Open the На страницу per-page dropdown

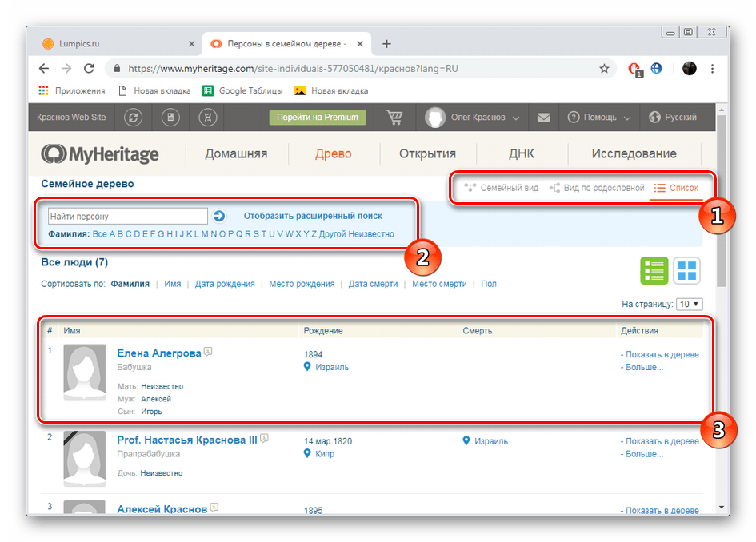[690, 304]
